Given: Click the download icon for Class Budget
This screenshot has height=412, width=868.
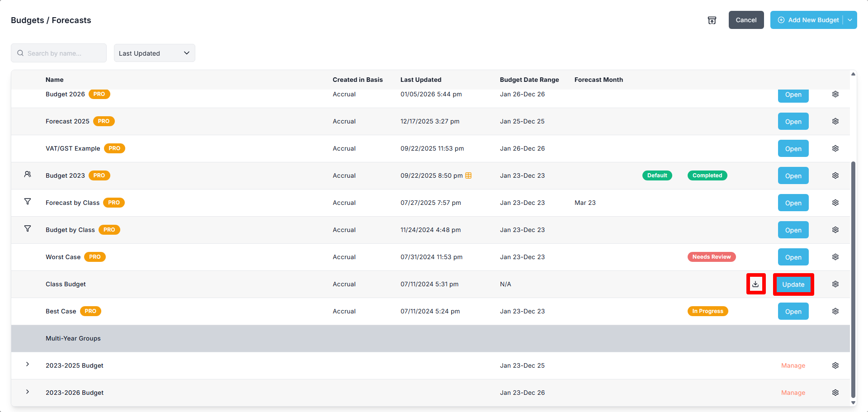Looking at the screenshot, I should tap(755, 284).
